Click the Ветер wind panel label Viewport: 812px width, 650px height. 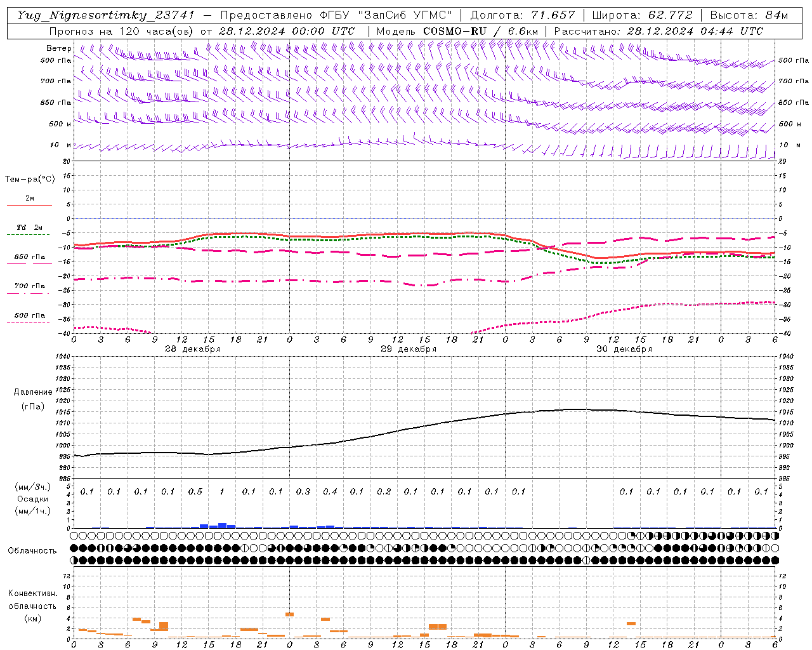(x=58, y=48)
